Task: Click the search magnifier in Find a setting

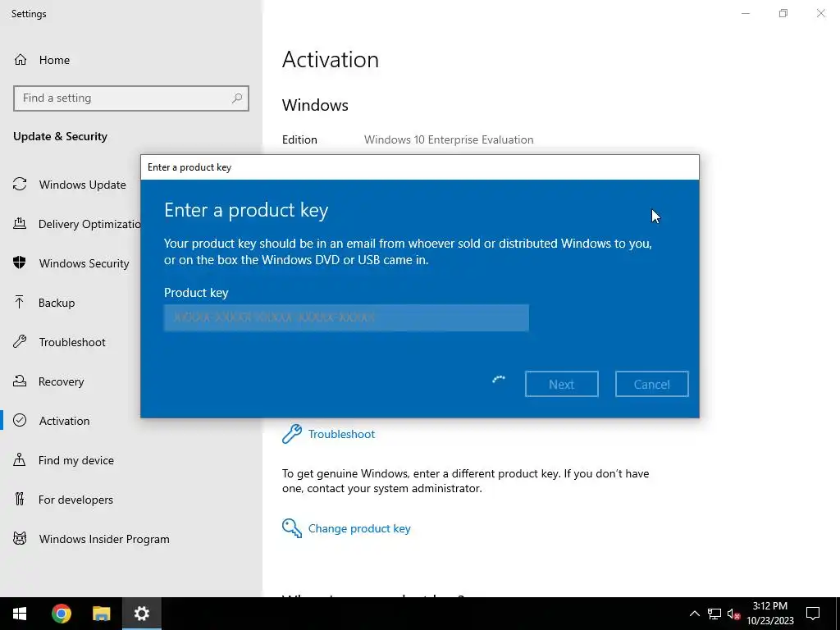Action: coord(237,98)
